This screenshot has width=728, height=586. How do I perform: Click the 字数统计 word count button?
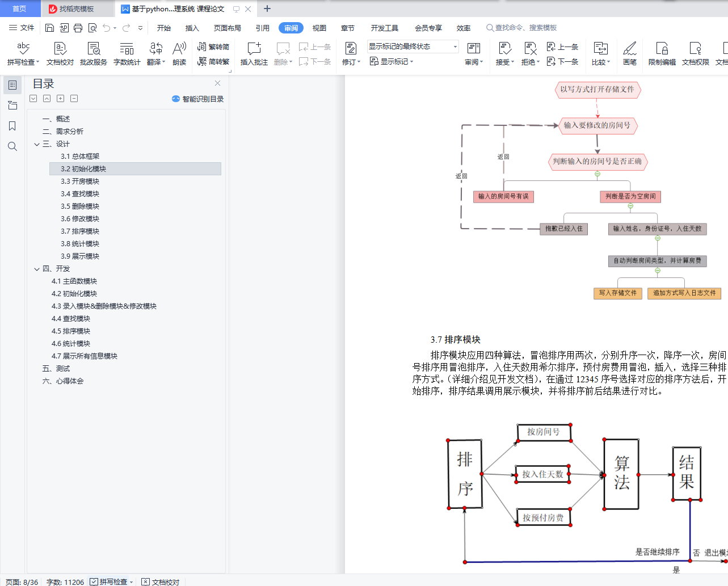127,54
